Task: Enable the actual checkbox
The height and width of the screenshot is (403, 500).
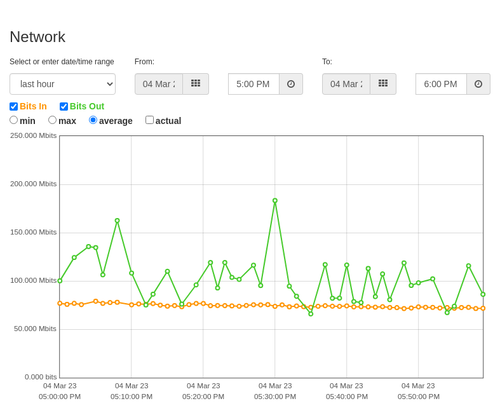Action: [150, 120]
